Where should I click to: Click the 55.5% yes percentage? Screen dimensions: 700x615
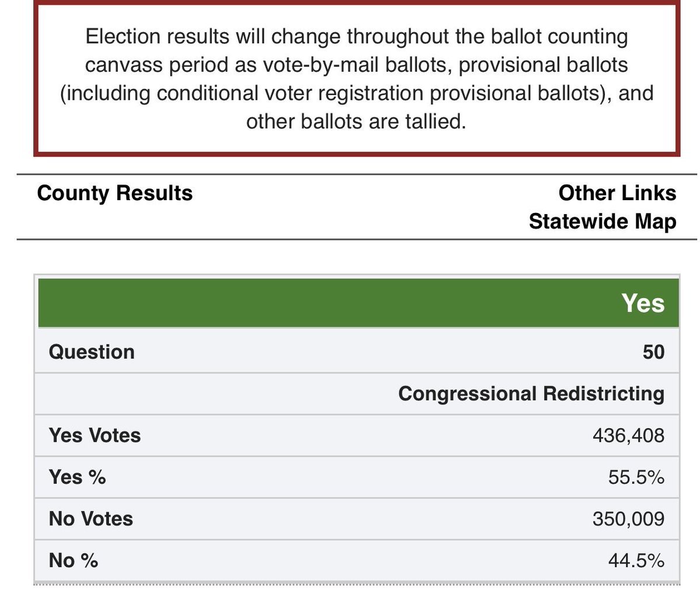pyautogui.click(x=636, y=477)
